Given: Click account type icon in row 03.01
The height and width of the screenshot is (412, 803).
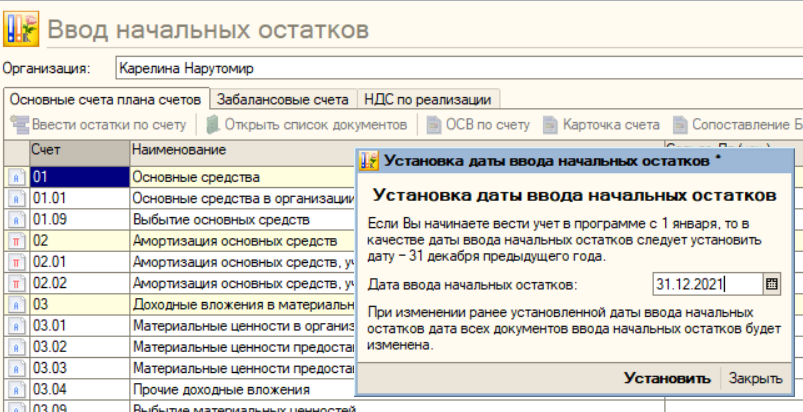Looking at the screenshot, I should [x=16, y=326].
